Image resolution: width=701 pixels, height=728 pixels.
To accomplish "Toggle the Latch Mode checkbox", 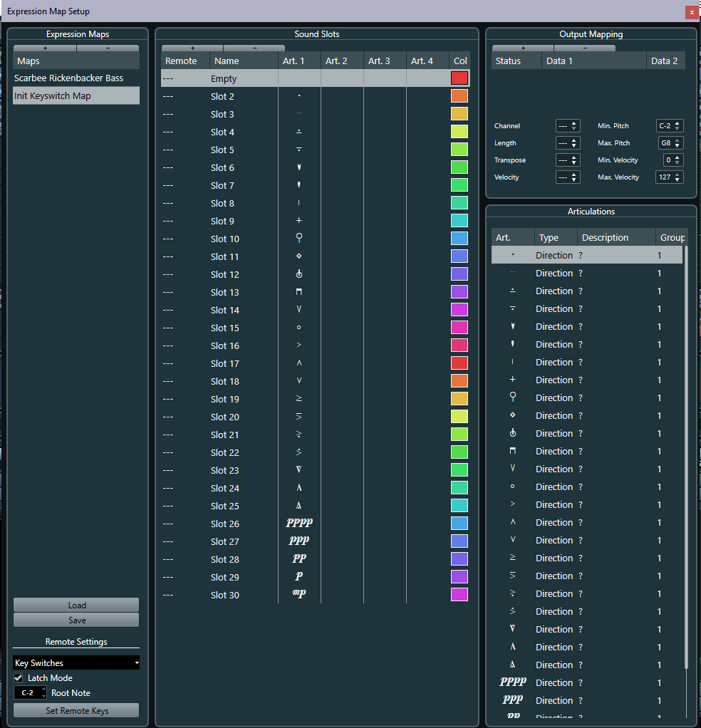I will 19,678.
